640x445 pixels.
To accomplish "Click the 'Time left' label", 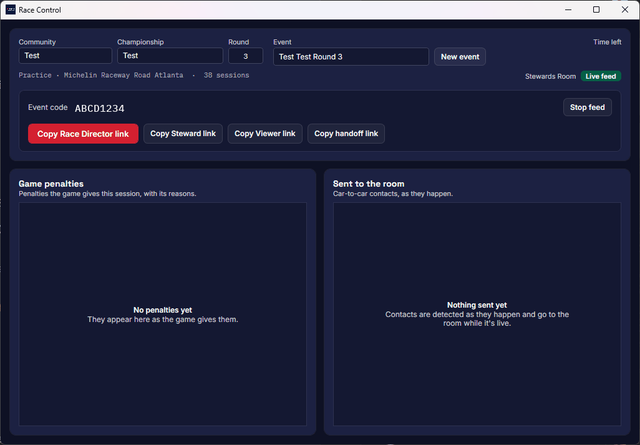I will point(607,42).
